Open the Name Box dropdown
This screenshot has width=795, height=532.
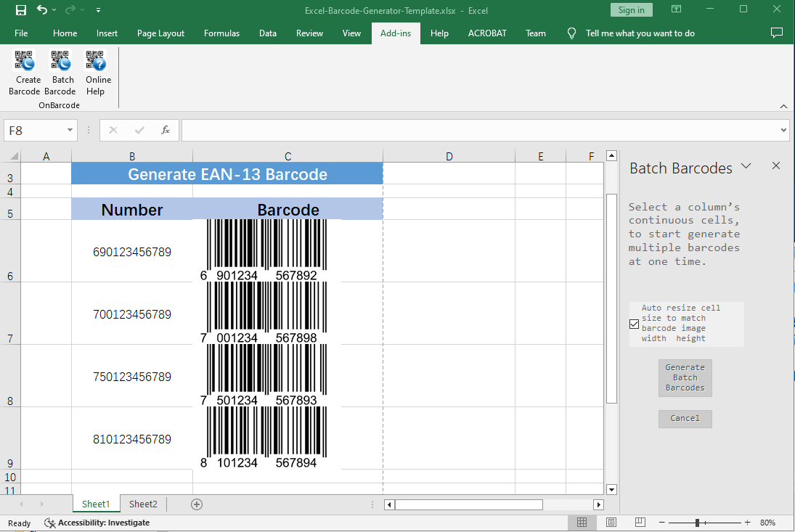(x=68, y=130)
